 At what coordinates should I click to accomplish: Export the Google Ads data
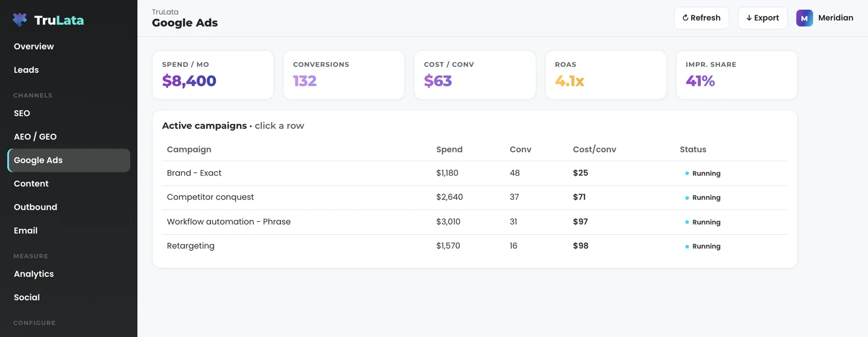click(762, 18)
